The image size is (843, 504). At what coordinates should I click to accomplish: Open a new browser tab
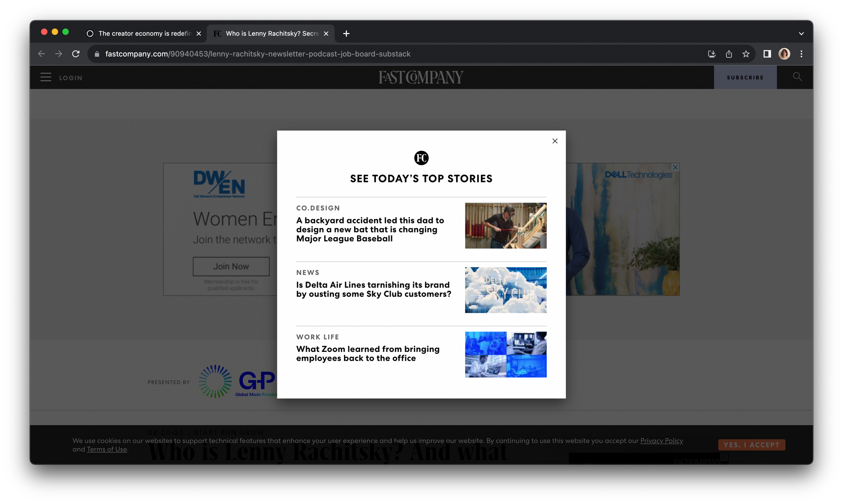click(x=346, y=34)
